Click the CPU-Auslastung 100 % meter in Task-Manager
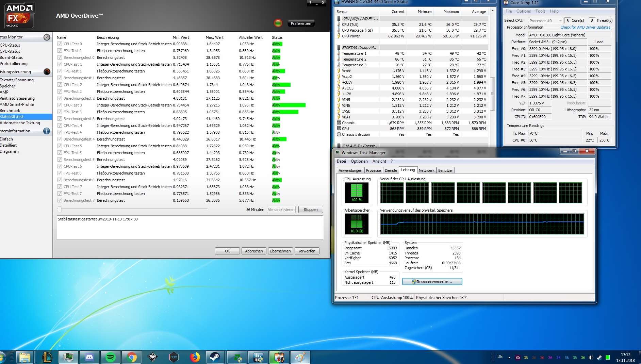Screen dimensions: 641x364 [x=357, y=193]
